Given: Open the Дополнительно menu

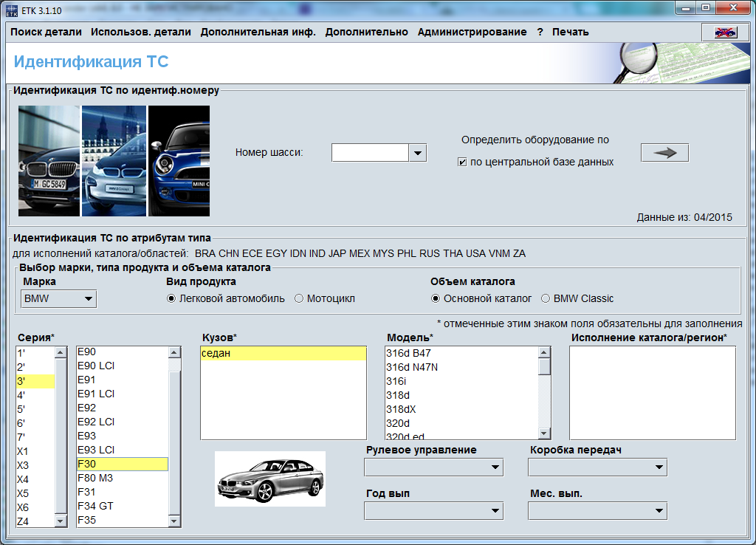Looking at the screenshot, I should pos(366,32).
